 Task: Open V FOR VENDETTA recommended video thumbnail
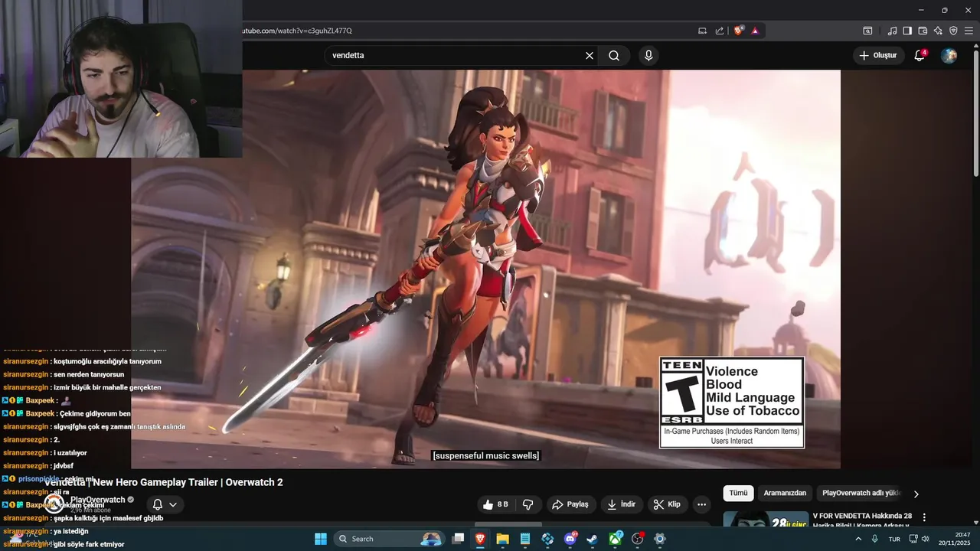766,519
